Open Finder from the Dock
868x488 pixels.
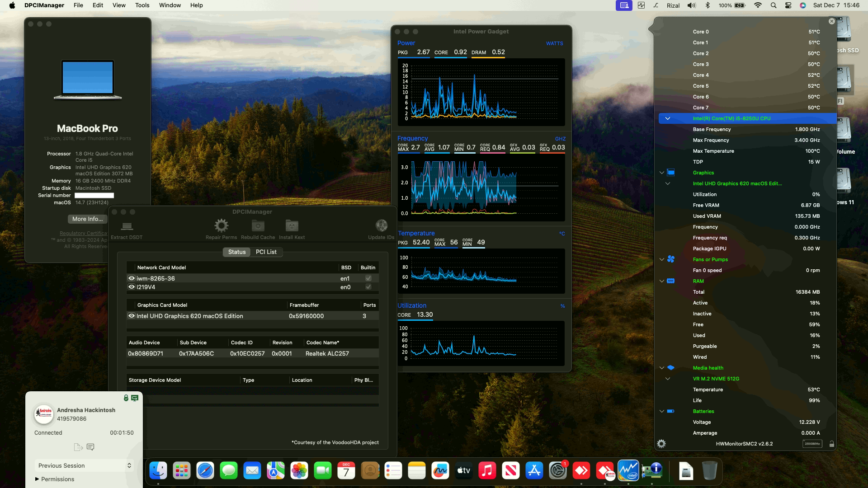tap(158, 471)
